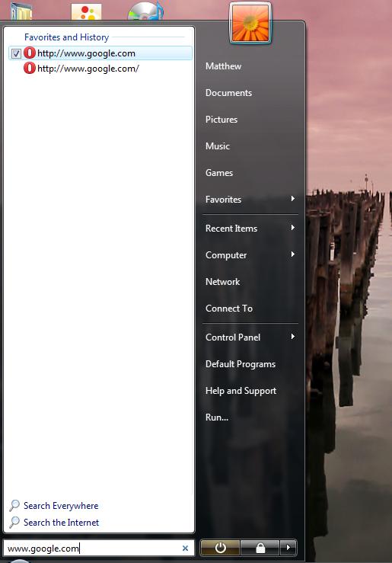Expand the Recent Items submenu arrow
The image size is (392, 563).
coord(293,228)
